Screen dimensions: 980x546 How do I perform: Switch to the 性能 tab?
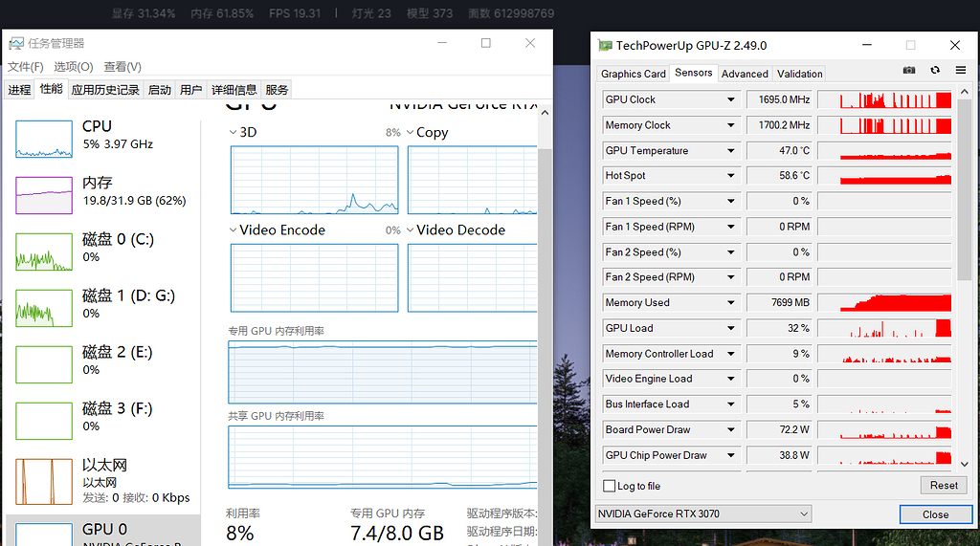click(x=51, y=89)
